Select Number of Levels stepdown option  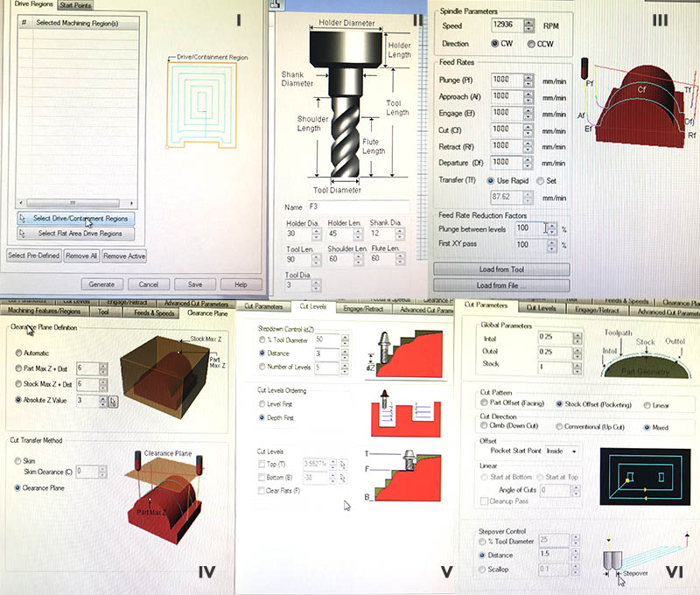[x=262, y=367]
